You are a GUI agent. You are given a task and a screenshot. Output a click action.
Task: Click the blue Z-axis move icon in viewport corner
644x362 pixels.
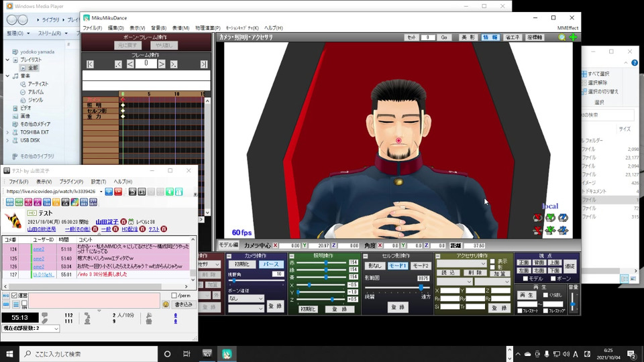[563, 230]
